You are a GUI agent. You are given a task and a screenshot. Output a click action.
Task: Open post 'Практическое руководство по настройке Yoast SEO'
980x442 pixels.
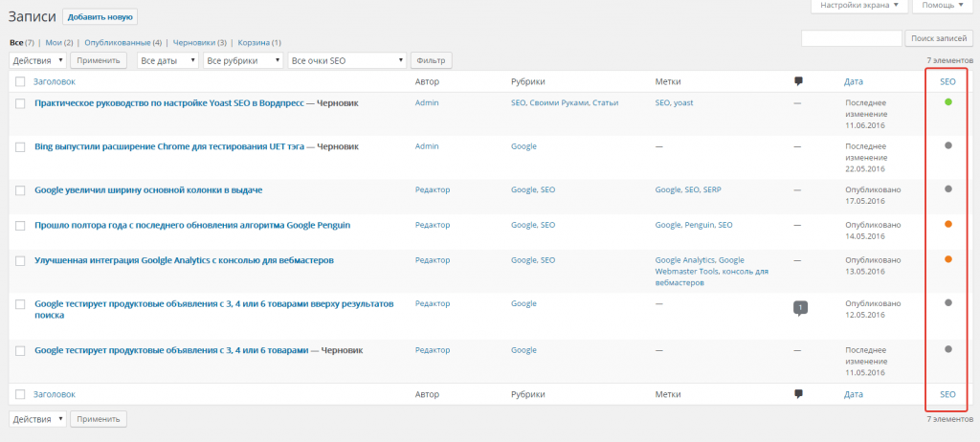[168, 102]
